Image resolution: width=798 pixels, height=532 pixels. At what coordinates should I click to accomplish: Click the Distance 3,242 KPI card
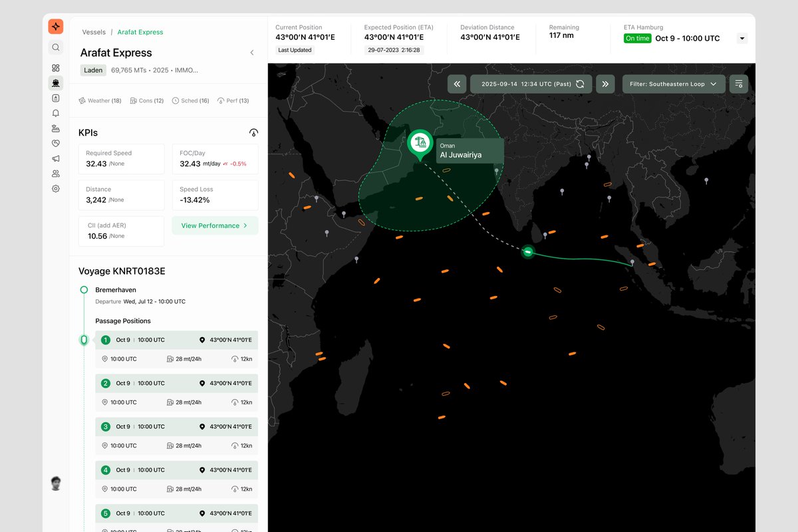[x=121, y=196]
